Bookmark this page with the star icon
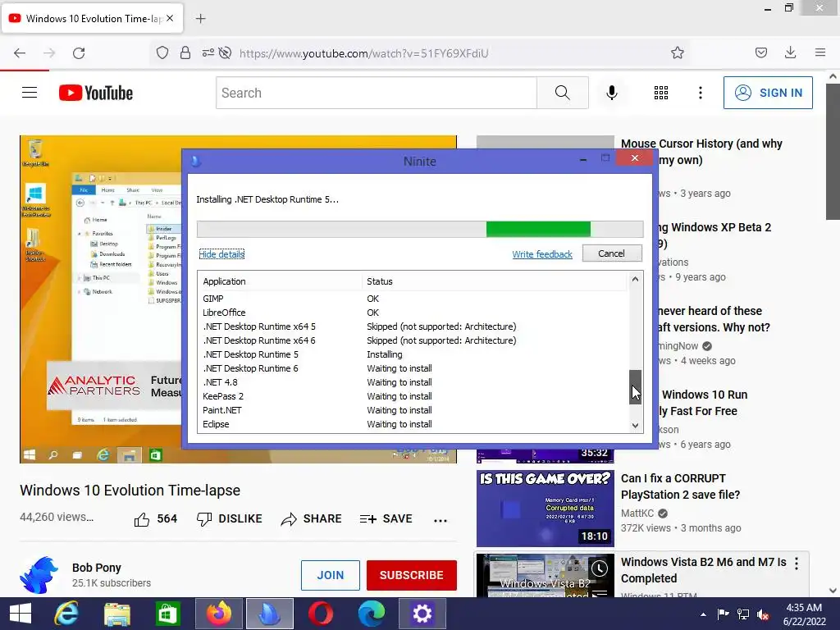840x630 pixels. [677, 52]
